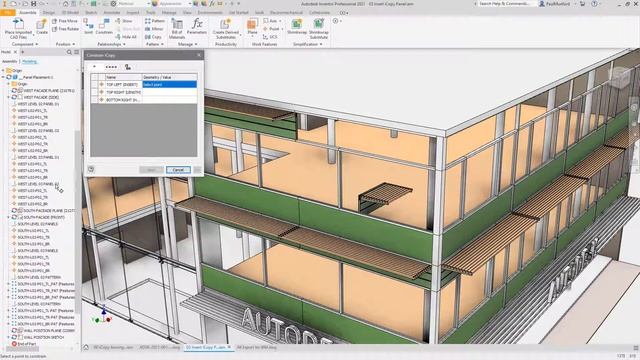This screenshot has width=640, height=360.
Task: Click the Joint tool icon
Action: 88,24
